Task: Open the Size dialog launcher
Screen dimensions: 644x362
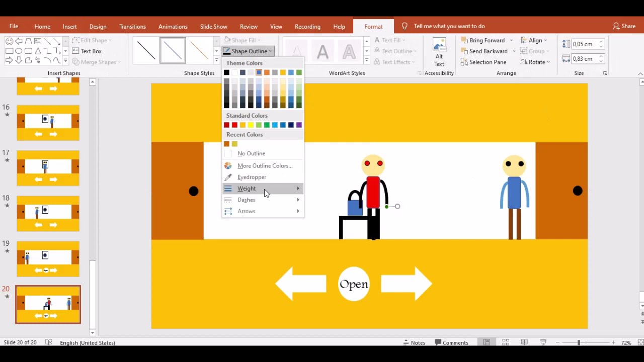Action: 605,73
